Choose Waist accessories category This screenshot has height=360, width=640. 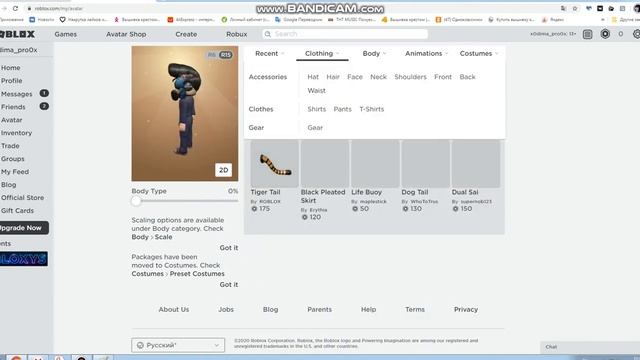point(316,91)
